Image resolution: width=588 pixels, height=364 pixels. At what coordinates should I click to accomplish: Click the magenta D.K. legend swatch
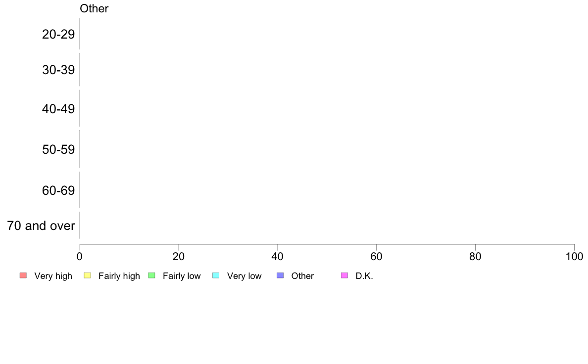344,275
